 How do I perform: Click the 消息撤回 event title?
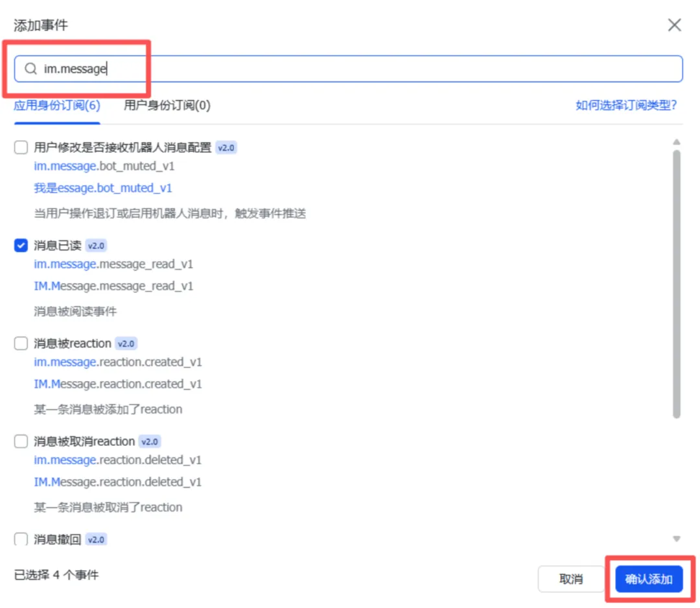58,539
